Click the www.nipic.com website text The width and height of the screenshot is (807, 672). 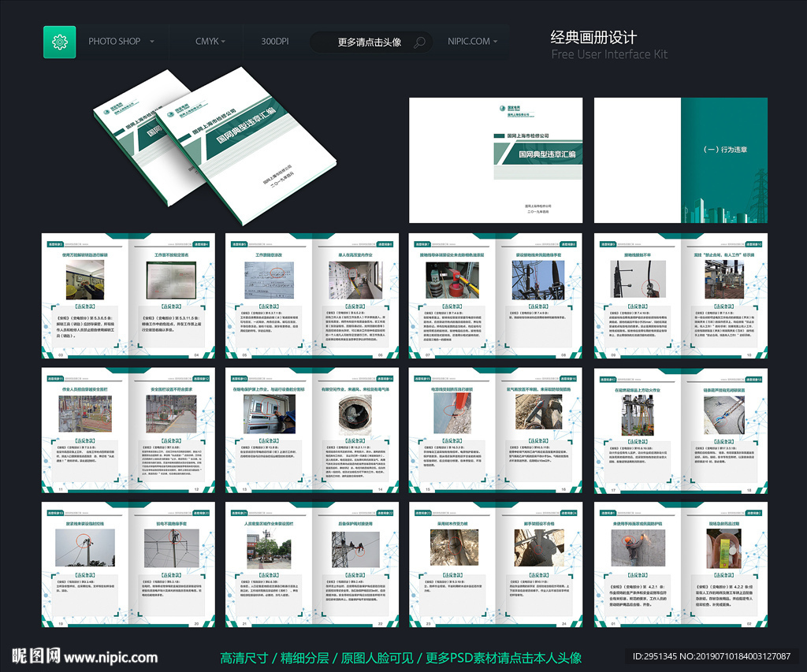[x=110, y=657]
